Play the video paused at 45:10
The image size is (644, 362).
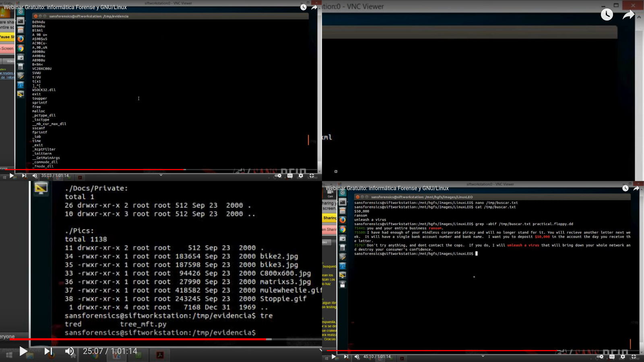(334, 357)
